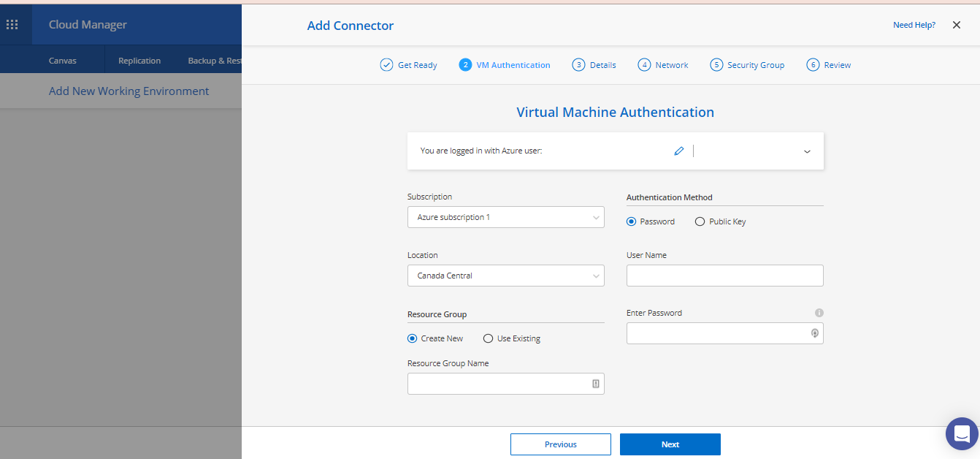Choose Use Existing resource group option
This screenshot has height=459, width=980.
coord(489,338)
